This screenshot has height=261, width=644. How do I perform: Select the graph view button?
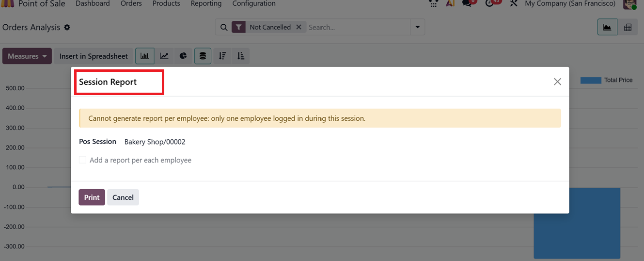click(607, 28)
